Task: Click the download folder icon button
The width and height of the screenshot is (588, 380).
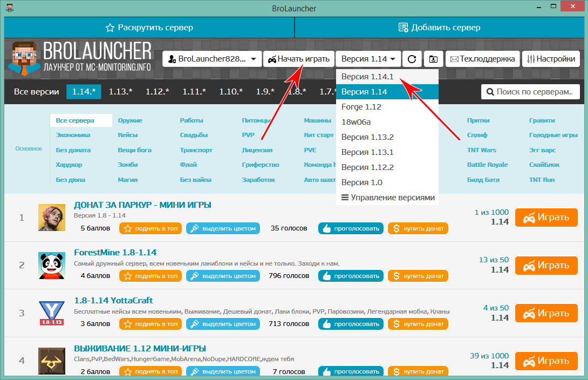Action: [433, 59]
